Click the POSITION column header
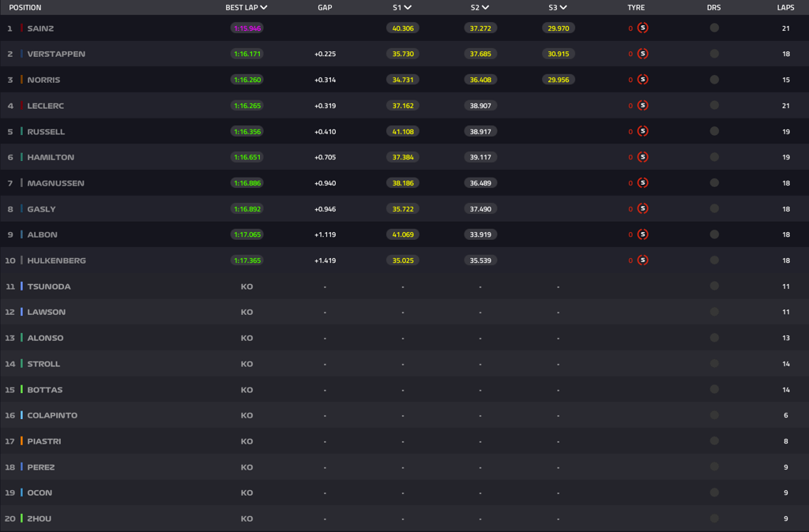 tap(25, 8)
